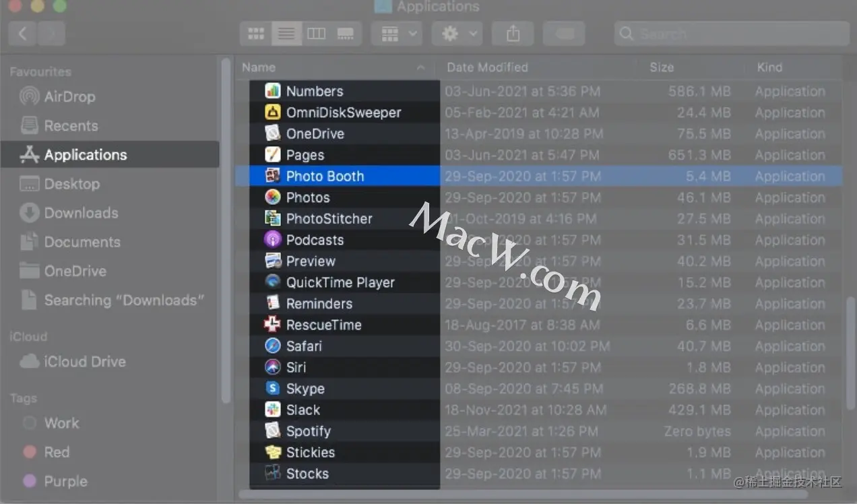Go back with the back arrow
Viewport: 857px width, 504px height.
point(23,33)
